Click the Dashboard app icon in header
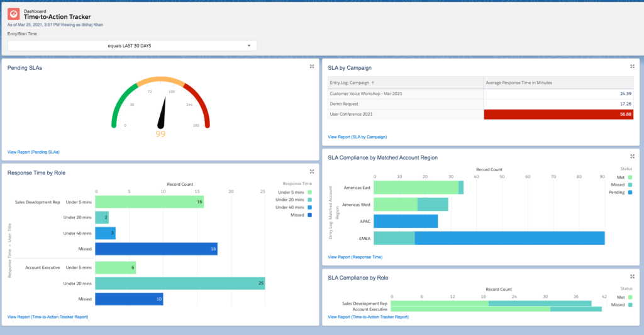644x335 pixels. pyautogui.click(x=13, y=13)
